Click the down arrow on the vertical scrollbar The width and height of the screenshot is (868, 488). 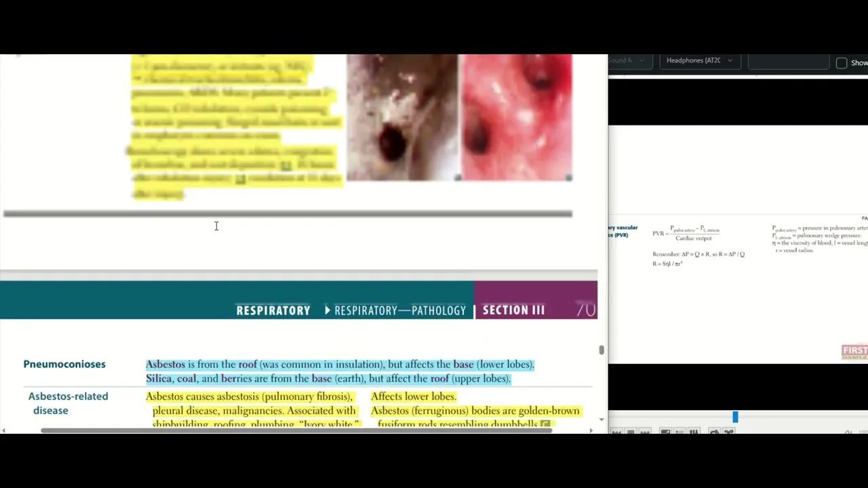[601, 420]
